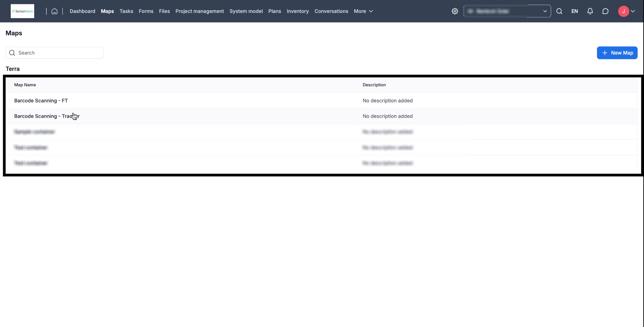
Task: Click the Terra section heading
Action: [13, 69]
